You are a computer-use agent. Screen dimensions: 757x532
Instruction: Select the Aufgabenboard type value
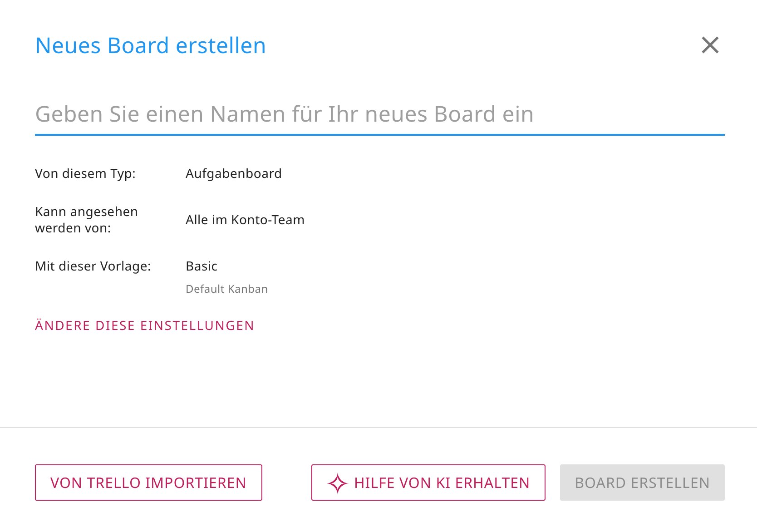(233, 173)
